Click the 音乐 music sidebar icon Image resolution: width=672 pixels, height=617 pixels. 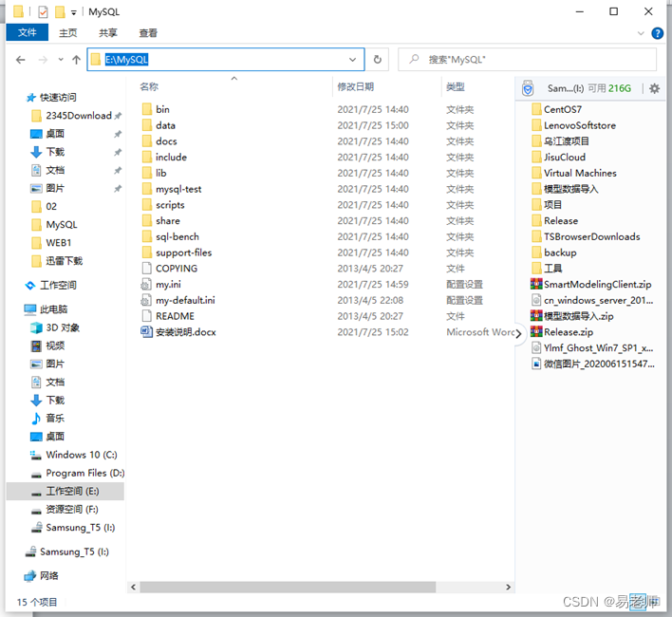click(36, 419)
